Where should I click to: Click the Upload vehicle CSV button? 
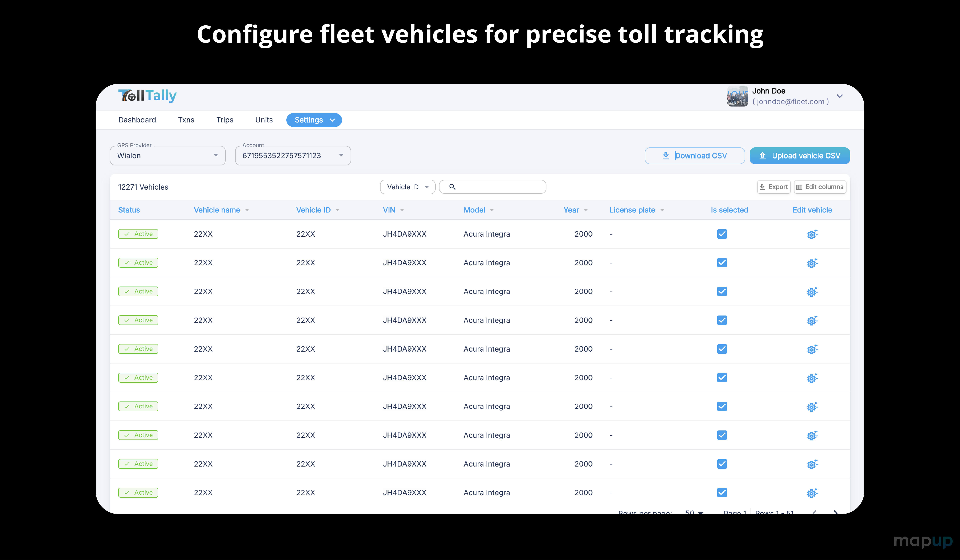pos(800,156)
